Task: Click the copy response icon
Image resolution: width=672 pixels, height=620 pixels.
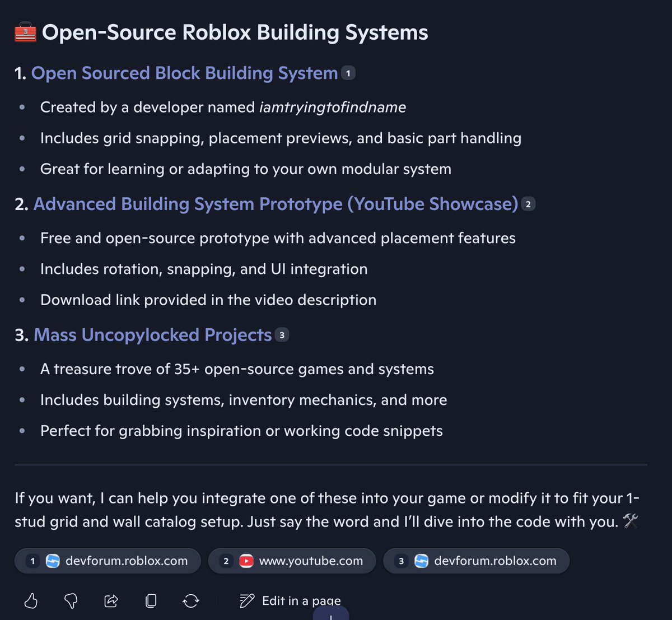Action: (151, 601)
